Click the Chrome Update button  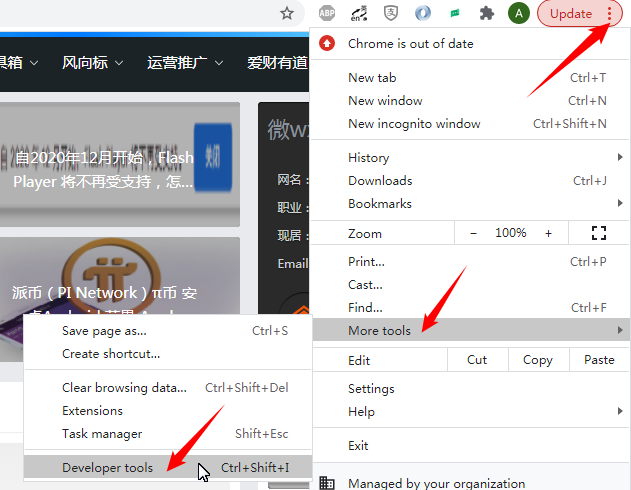[x=571, y=13]
